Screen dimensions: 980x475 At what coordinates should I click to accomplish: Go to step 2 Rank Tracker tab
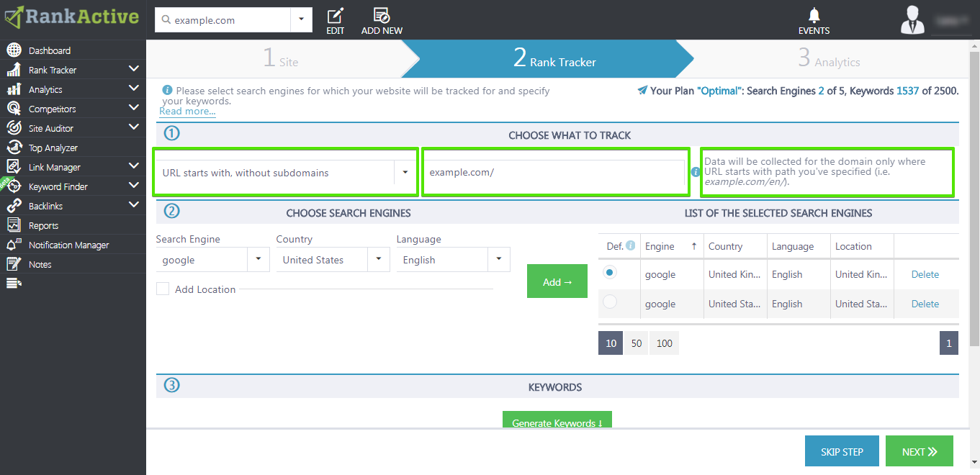pos(554,59)
